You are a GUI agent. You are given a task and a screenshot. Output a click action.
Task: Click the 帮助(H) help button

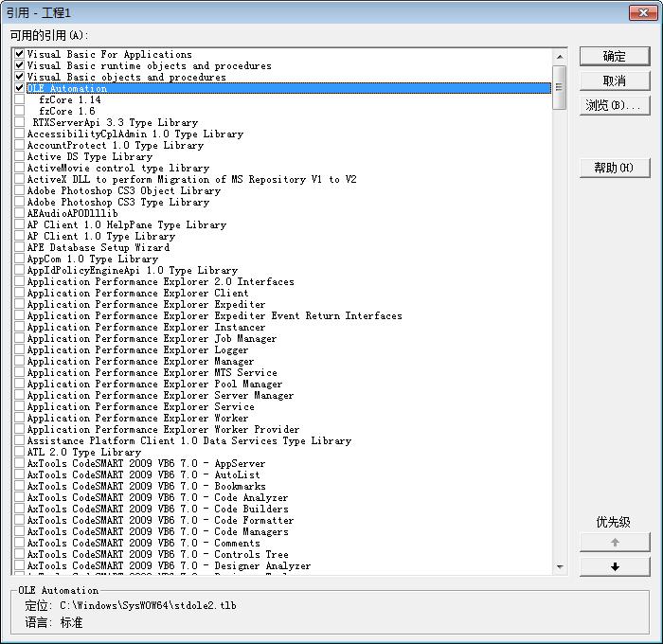coord(615,168)
